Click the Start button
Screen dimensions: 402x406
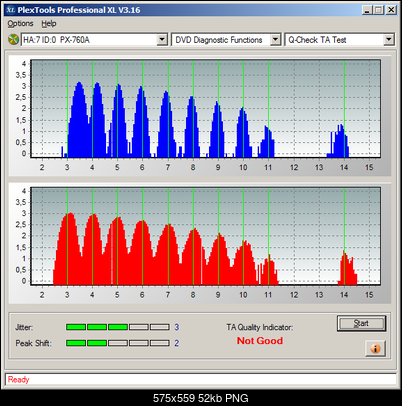point(361,323)
